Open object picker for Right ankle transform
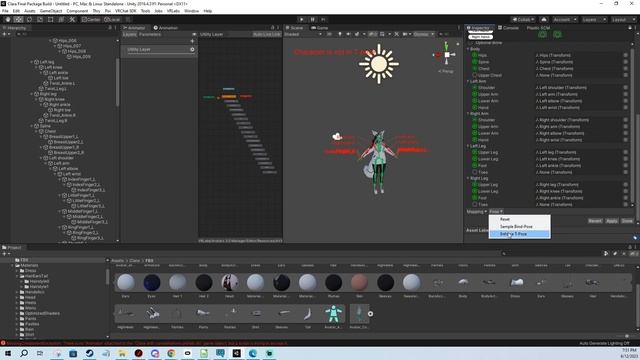This screenshot has height=360, width=640. (625, 198)
